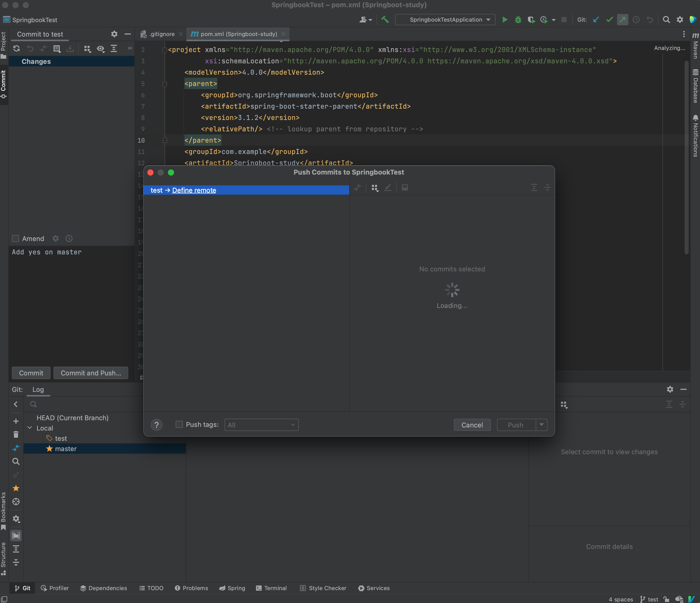
Task: Click the test branch status bar widget
Action: [649, 599]
